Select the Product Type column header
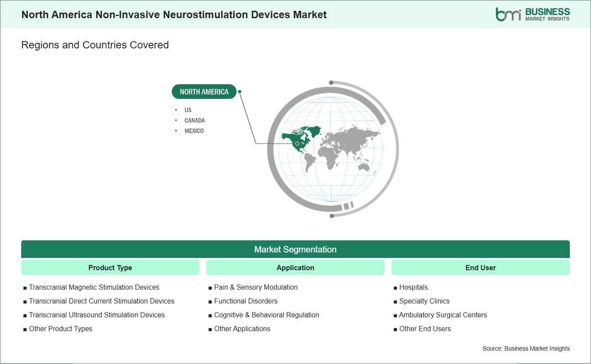The height and width of the screenshot is (364, 591). point(110,268)
